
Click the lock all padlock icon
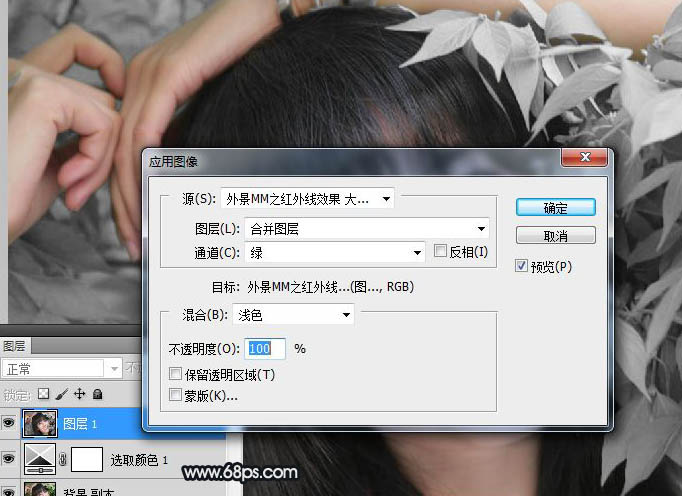tap(97, 394)
